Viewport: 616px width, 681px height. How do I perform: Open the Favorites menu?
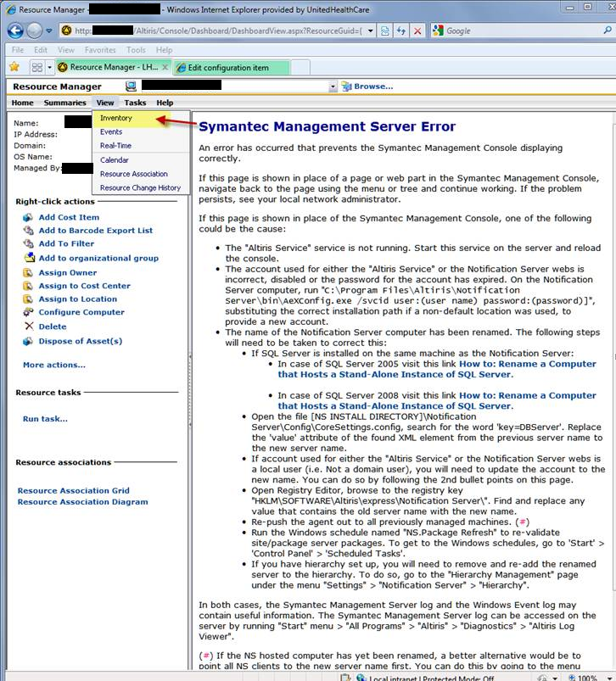tap(100, 50)
